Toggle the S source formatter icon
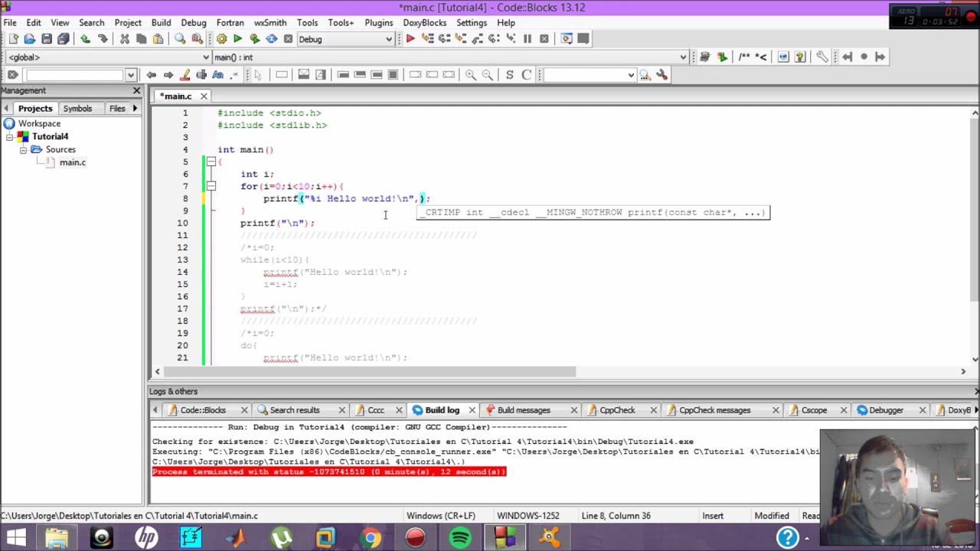Viewport: 980px width, 551px height. click(x=509, y=75)
